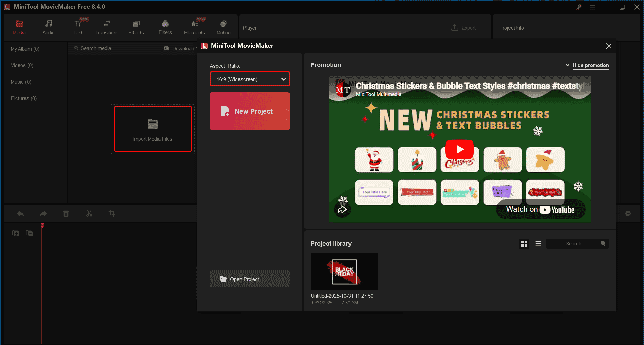Select the Pictures category in sidebar

pos(23,98)
